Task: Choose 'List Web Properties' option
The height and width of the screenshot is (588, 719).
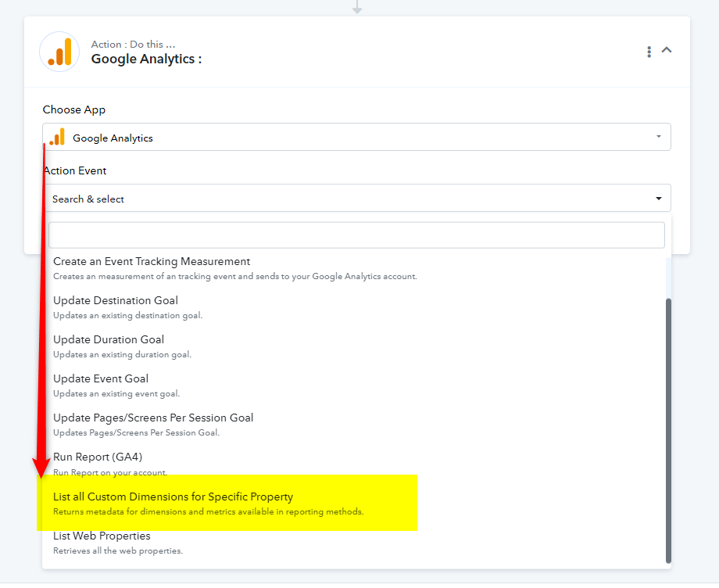Action: pos(102,536)
